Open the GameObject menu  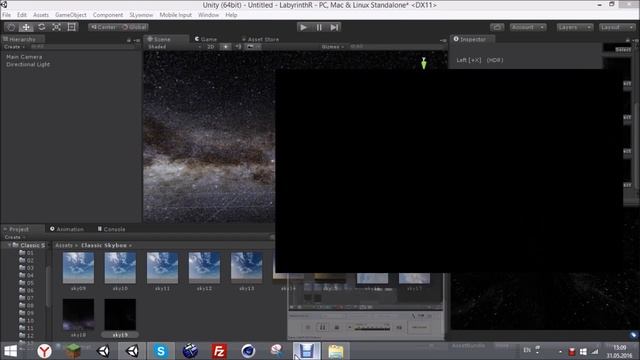71,15
